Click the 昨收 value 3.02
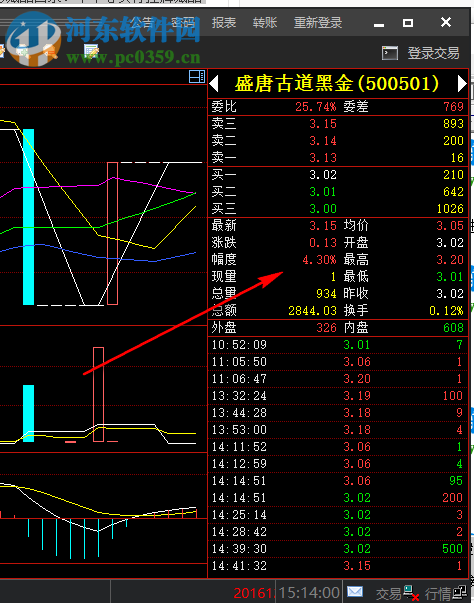The width and height of the screenshot is (474, 603). 450,294
